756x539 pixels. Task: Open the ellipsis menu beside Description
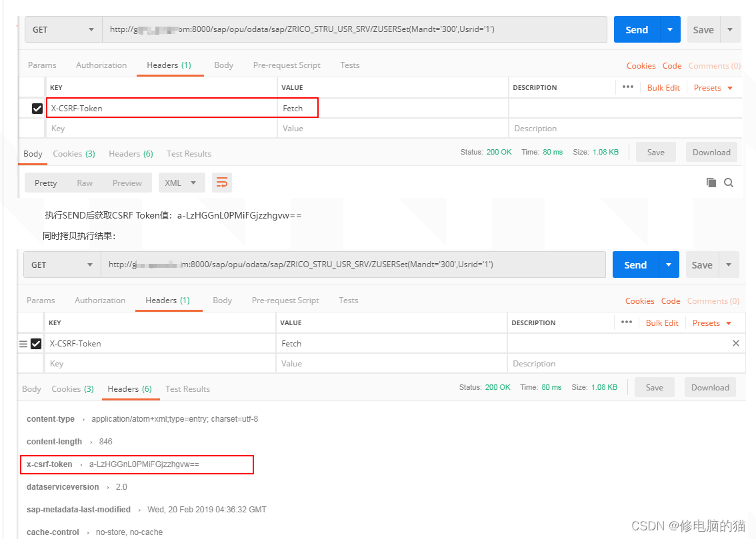626,87
